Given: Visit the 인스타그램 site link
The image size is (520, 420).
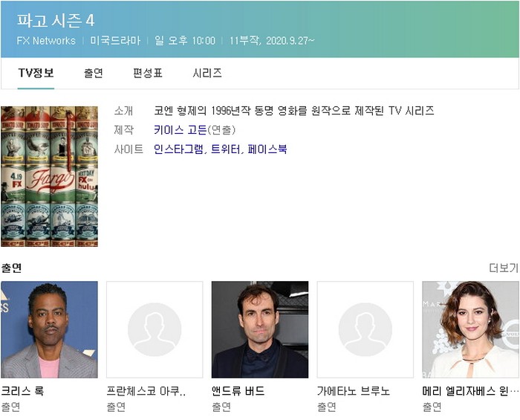Looking at the screenshot, I should pos(178,149).
